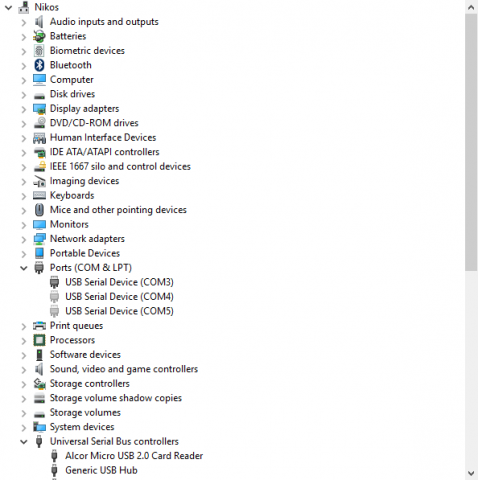478x480 pixels.
Task: Expand the Sound, video and game controllers node
Action: (x=24, y=369)
